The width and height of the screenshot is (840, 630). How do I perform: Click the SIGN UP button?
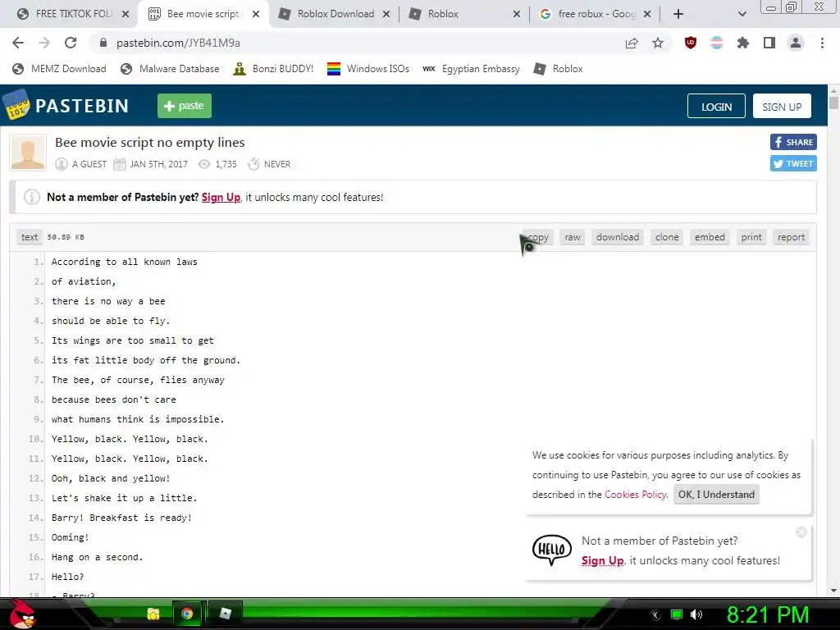(x=782, y=106)
